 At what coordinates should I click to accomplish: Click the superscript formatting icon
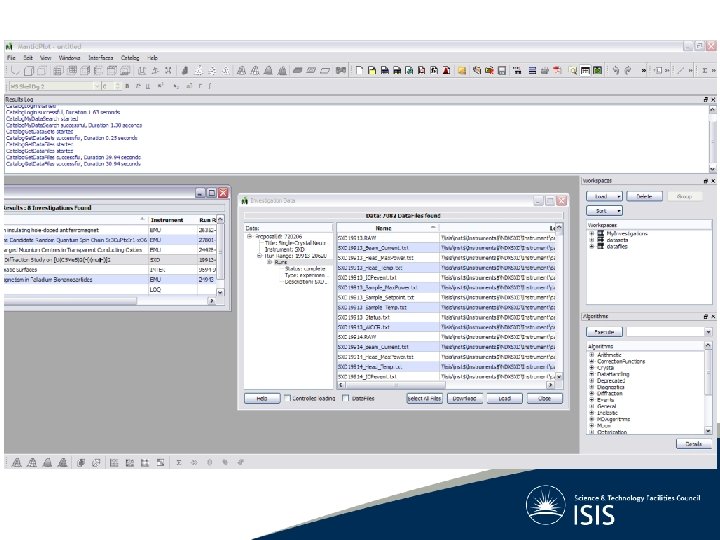[161, 86]
